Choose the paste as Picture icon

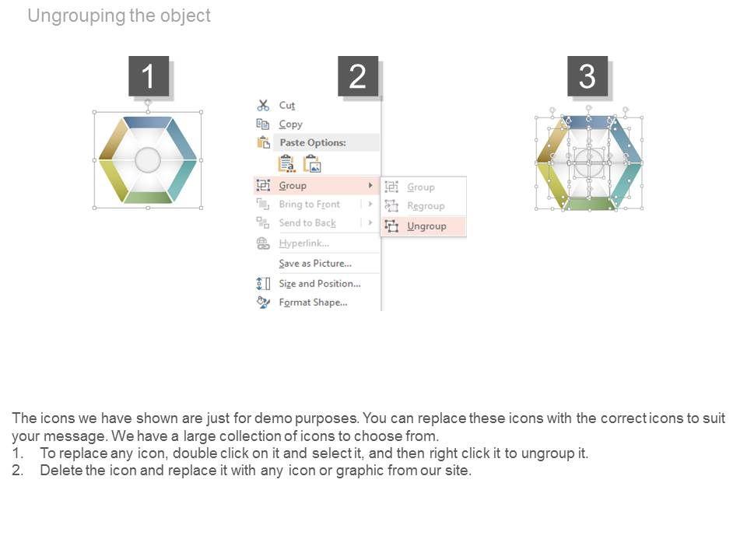312,163
